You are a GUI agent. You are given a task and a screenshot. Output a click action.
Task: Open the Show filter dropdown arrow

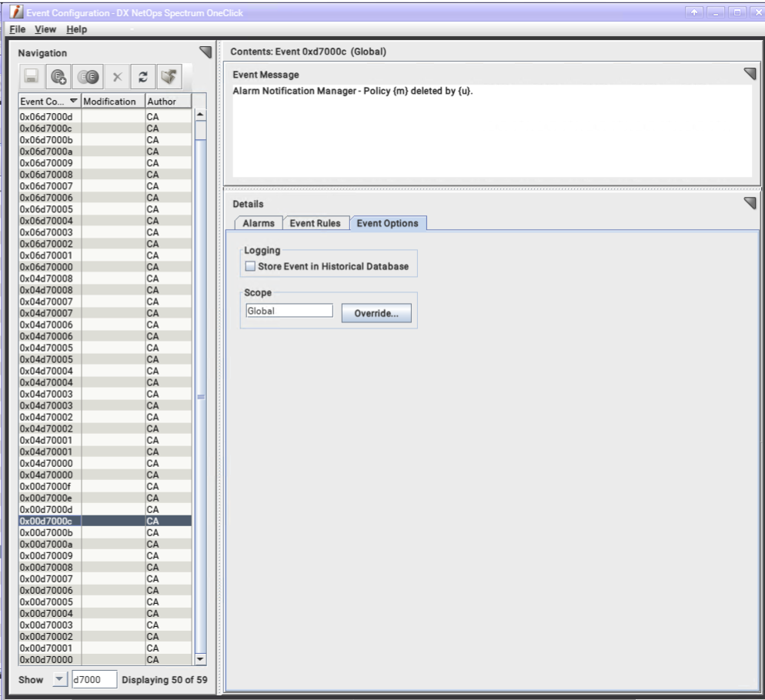(x=58, y=679)
